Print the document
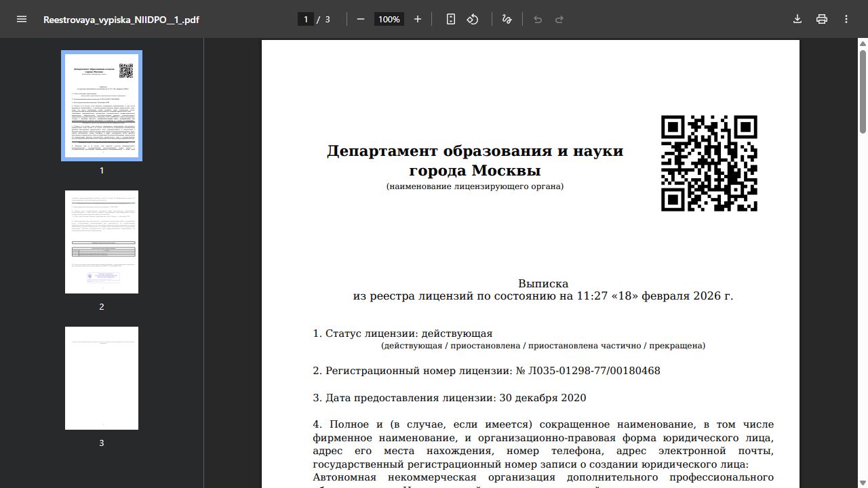Viewport: 868px width, 488px height. point(822,19)
